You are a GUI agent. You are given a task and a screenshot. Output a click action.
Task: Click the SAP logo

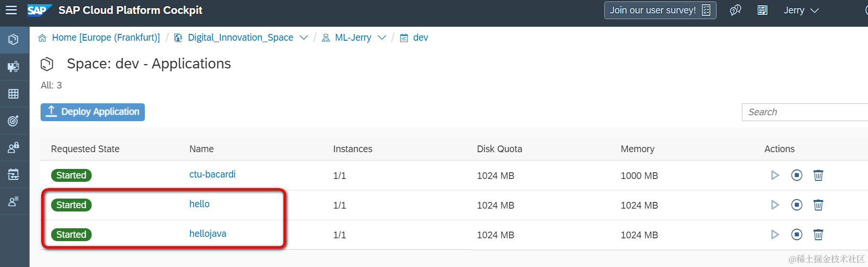pos(39,10)
